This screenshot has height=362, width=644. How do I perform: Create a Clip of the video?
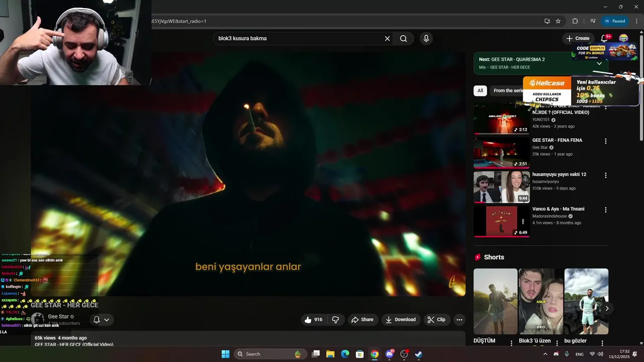click(x=436, y=320)
